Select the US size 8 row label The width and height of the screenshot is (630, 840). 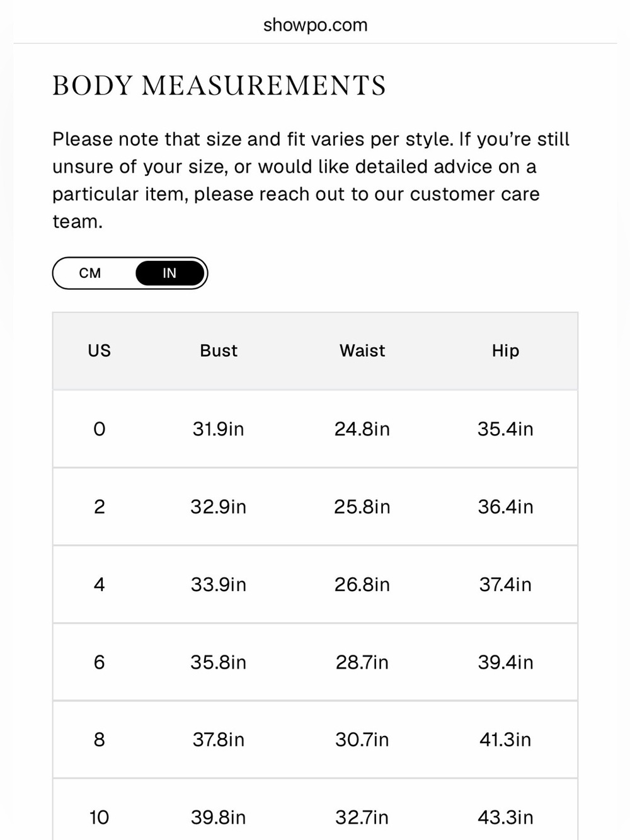(99, 739)
